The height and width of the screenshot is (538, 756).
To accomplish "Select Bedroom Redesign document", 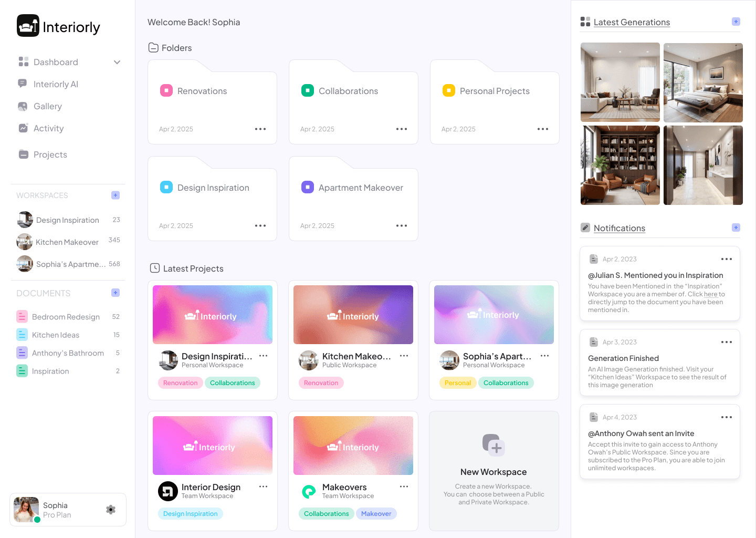I will point(66,317).
